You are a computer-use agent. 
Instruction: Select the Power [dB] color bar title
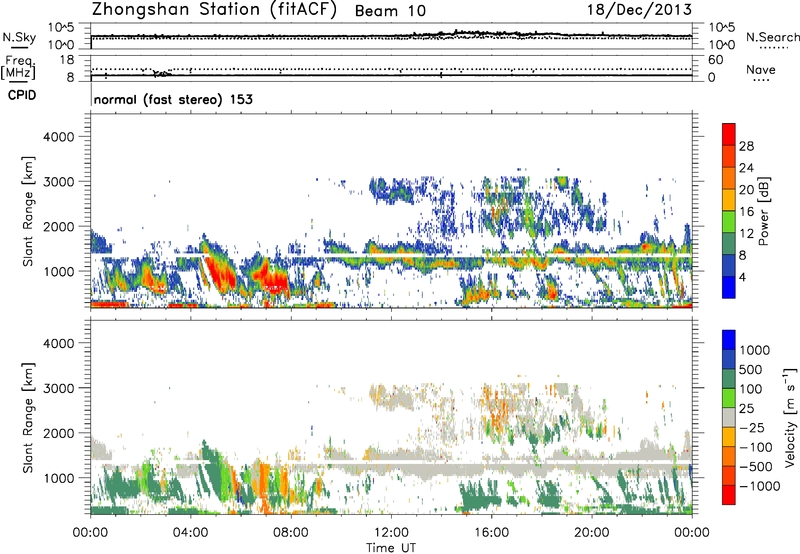[763, 211]
